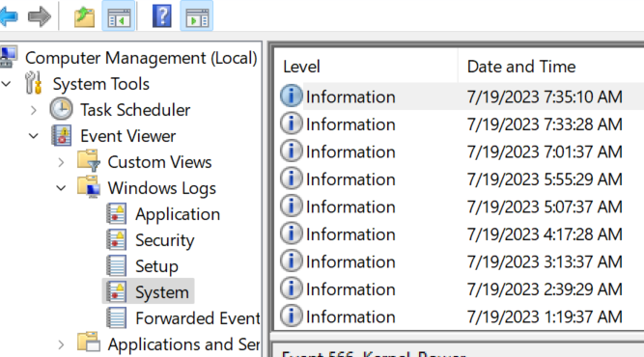
Task: Select event dated 7/19/2023 1:19:37 AM
Action: coord(545,316)
